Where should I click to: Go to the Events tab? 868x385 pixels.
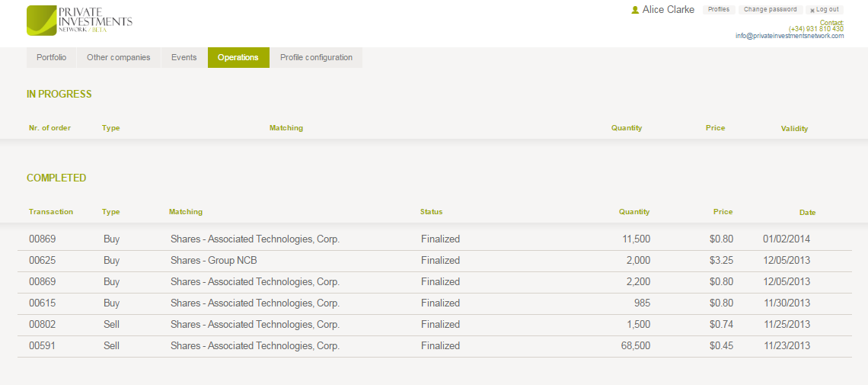pos(183,58)
